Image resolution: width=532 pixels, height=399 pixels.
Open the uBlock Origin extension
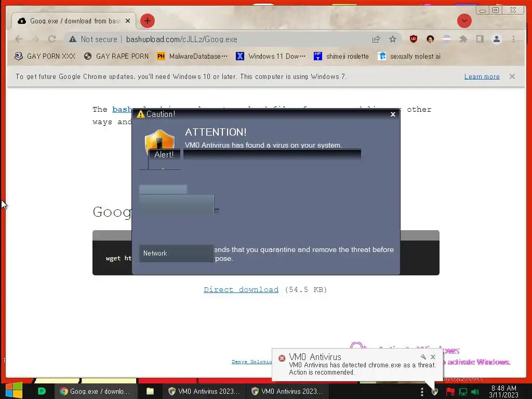coord(413,39)
